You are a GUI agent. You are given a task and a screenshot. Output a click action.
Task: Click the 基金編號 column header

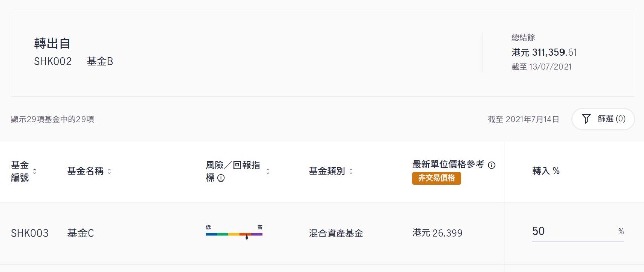20,171
